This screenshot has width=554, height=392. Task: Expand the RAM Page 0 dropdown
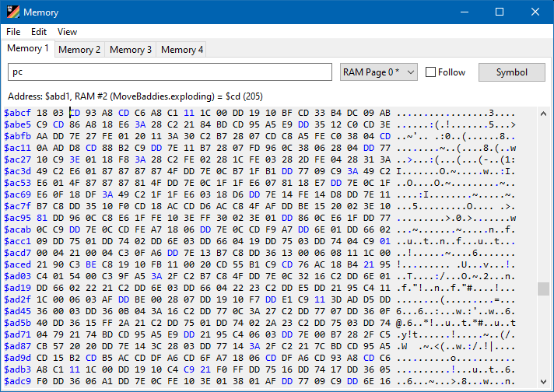pyautogui.click(x=379, y=72)
